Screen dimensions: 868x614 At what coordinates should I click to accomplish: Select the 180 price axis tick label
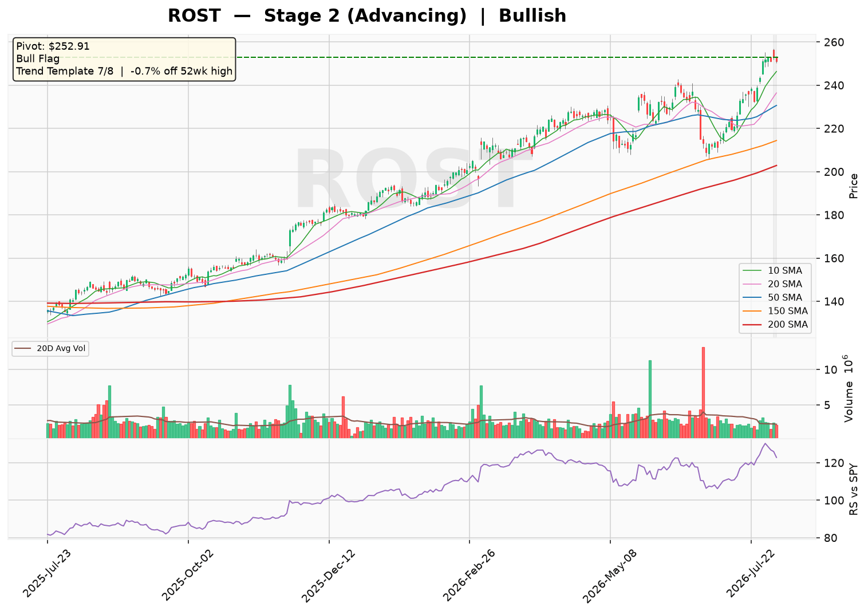[x=835, y=215]
